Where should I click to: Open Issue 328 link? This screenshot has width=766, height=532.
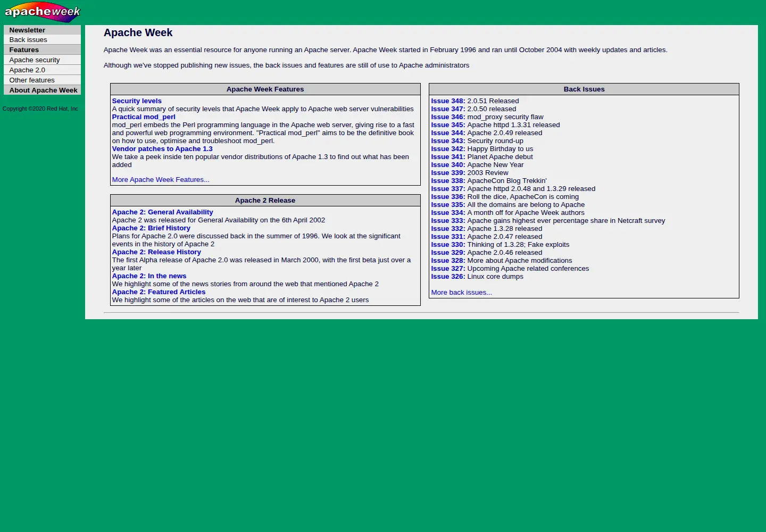click(448, 261)
